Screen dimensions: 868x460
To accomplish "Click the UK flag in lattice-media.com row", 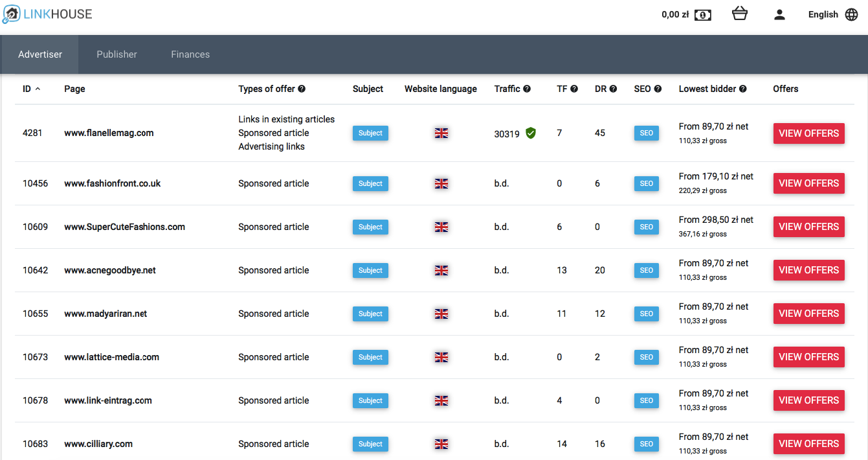I will click(x=441, y=357).
